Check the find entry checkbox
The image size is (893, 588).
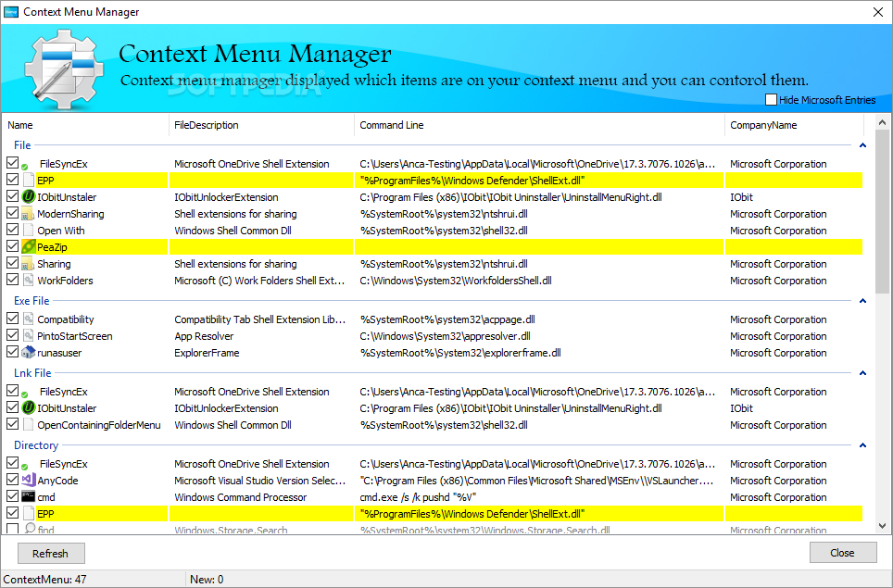point(13,529)
